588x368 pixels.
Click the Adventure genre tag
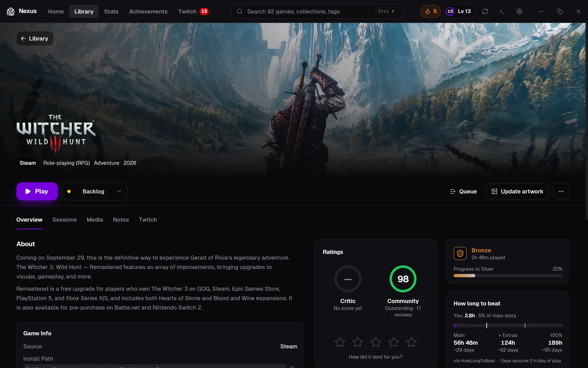106,163
